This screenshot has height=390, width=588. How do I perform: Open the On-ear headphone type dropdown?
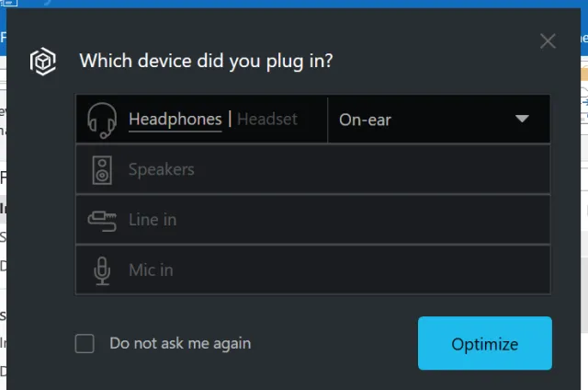(x=437, y=120)
